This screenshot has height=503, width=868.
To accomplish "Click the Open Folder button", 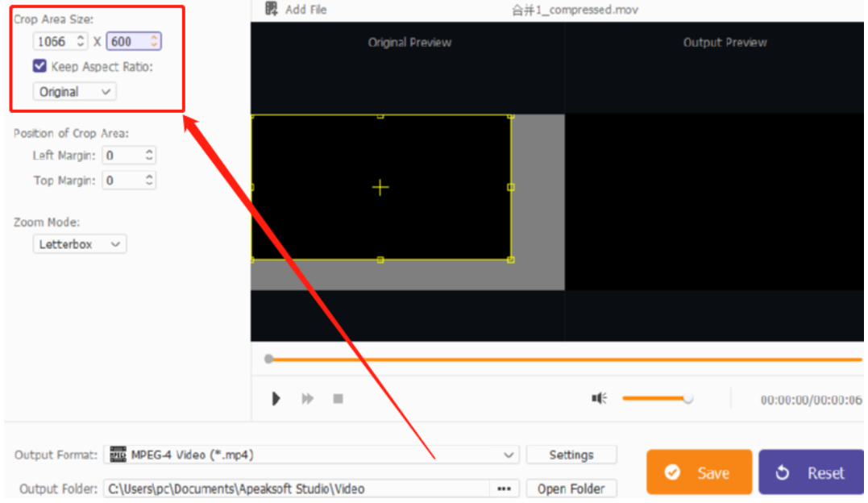I will [571, 488].
